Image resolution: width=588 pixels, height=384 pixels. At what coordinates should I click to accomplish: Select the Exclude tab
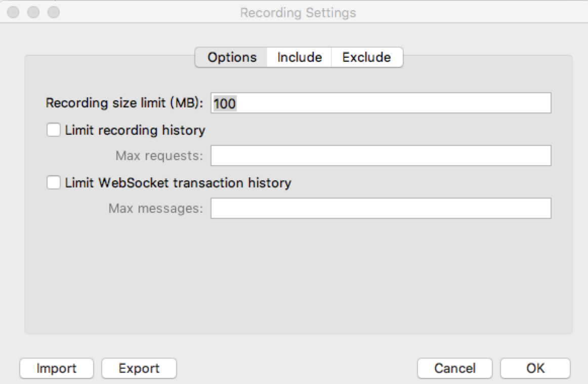click(366, 57)
